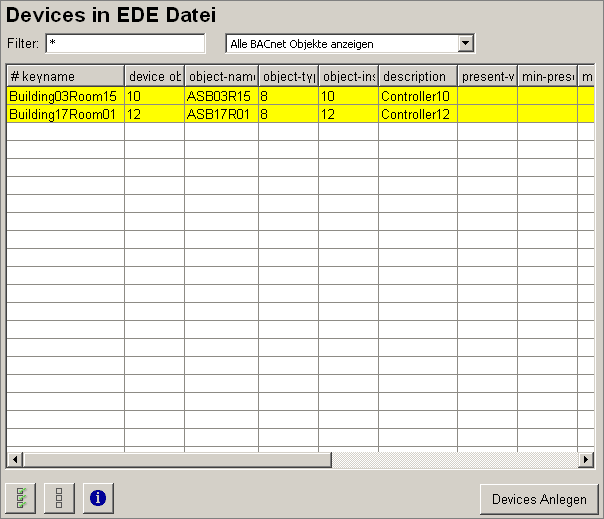Click the deselect all rows icon
Image resolution: width=604 pixels, height=519 pixels.
point(59,497)
